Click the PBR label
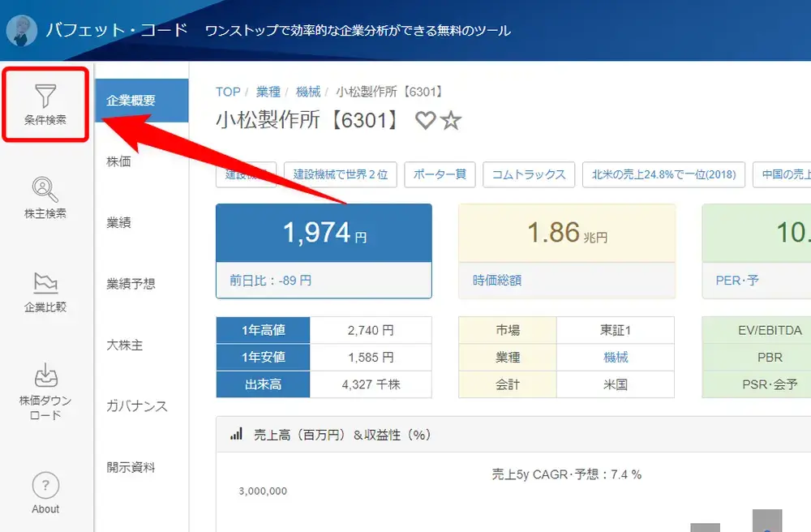This screenshot has height=532, width=811. (x=770, y=358)
